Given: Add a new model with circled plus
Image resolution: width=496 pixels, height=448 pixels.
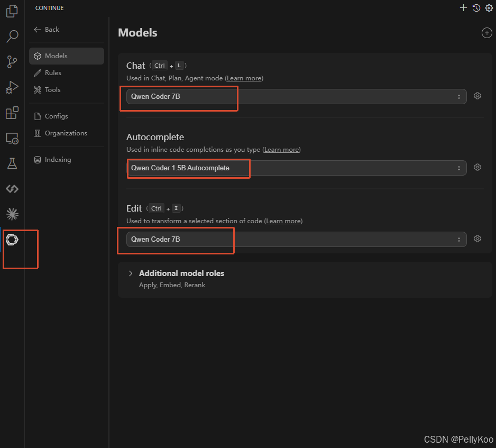Looking at the screenshot, I should tap(486, 33).
